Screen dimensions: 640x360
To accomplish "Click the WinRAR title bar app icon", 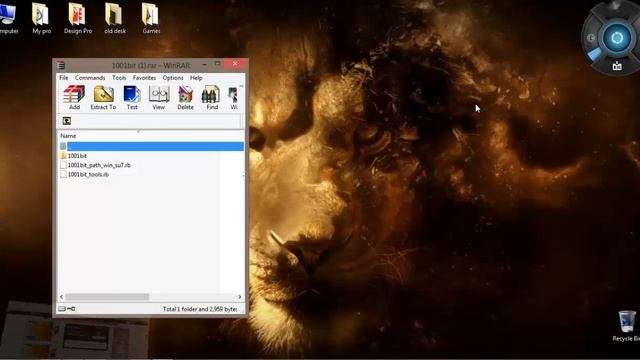I will tap(61, 65).
